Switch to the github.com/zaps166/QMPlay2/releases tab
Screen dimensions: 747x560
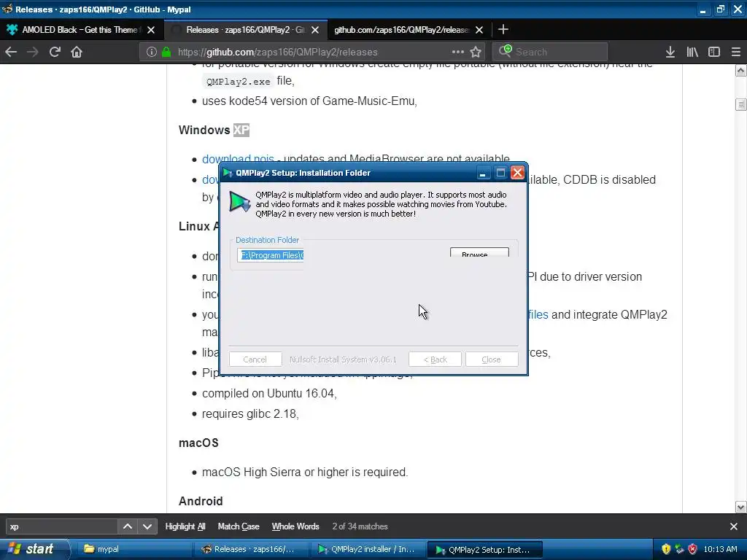coord(410,30)
